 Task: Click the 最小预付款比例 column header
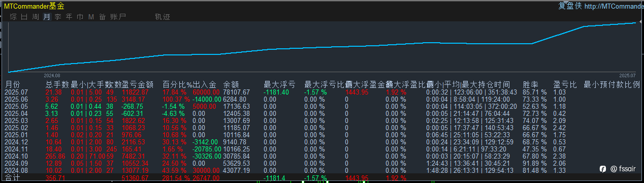[611, 84]
